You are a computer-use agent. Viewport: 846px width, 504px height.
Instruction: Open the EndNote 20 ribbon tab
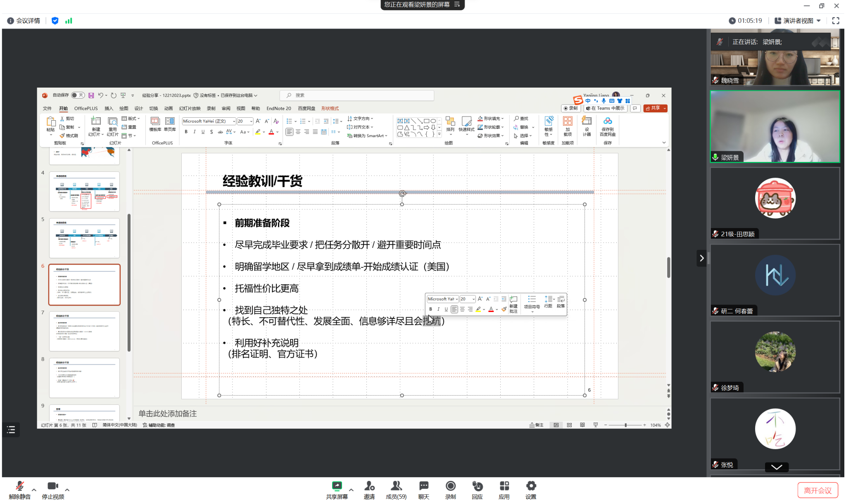pyautogui.click(x=279, y=108)
